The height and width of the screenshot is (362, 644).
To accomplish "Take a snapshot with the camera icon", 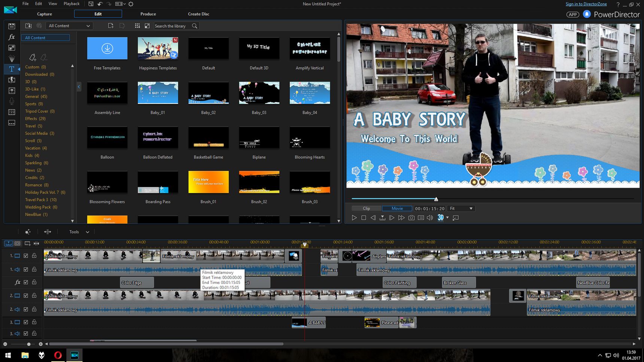I will pyautogui.click(x=411, y=218).
